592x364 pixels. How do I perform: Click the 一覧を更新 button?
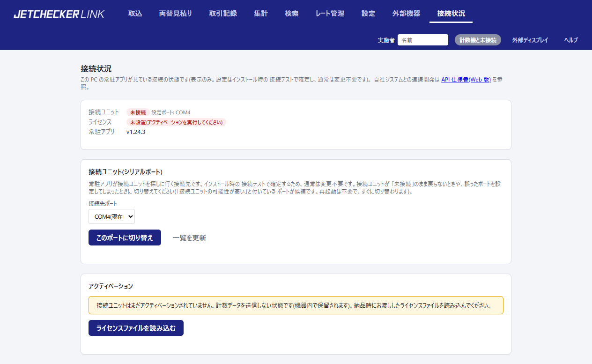click(189, 238)
